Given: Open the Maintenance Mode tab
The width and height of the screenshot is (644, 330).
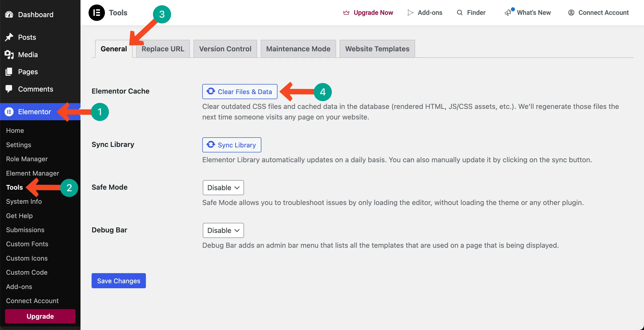Looking at the screenshot, I should (298, 49).
